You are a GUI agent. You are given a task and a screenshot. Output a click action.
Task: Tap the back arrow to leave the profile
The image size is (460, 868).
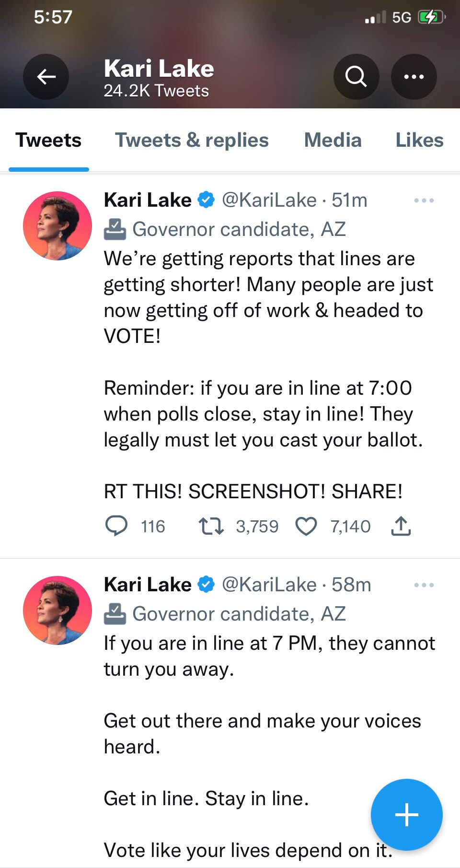[46, 77]
